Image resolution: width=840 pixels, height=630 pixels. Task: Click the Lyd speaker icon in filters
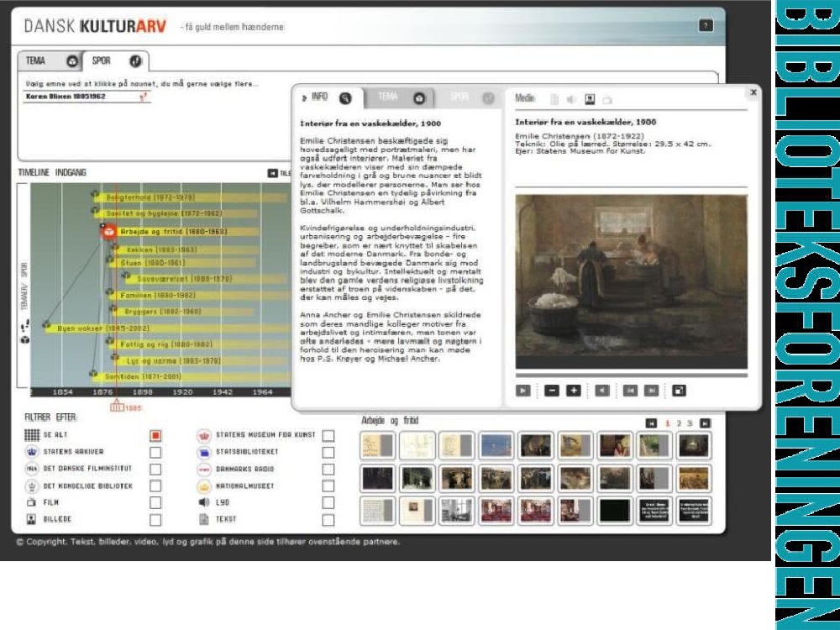(x=203, y=502)
